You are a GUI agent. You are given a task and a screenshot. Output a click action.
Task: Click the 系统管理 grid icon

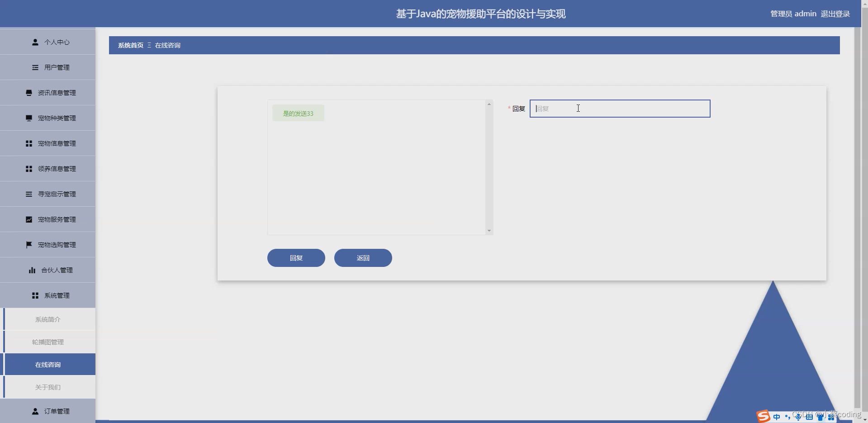pos(35,295)
